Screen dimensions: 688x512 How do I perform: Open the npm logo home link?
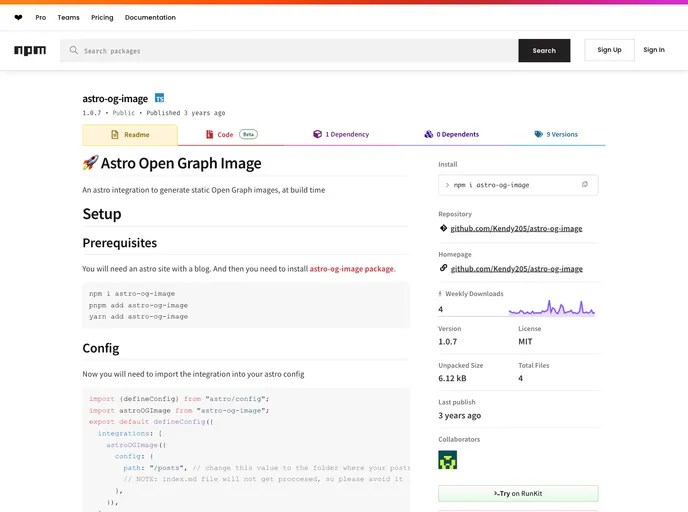point(30,50)
